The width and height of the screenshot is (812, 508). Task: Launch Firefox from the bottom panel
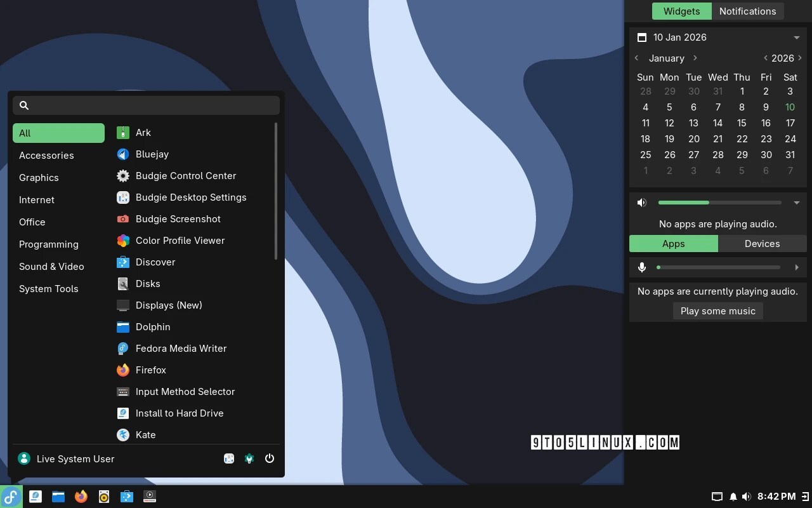click(x=81, y=497)
